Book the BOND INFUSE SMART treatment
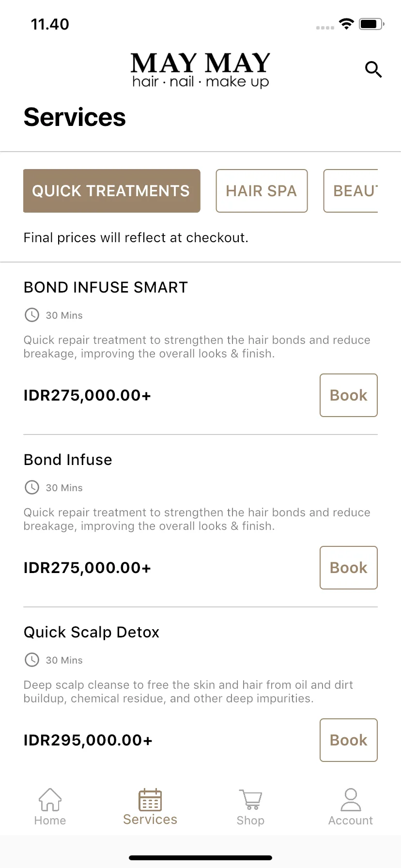Viewport: 401px width, 868px height. pyautogui.click(x=349, y=395)
